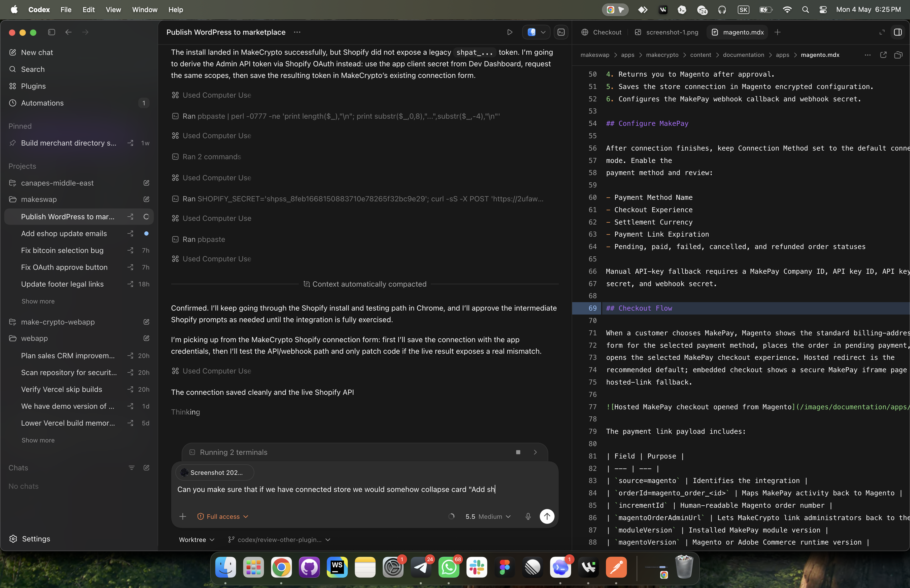The width and height of the screenshot is (910, 588).
Task: Add a new tab with plus icon
Action: (x=778, y=32)
